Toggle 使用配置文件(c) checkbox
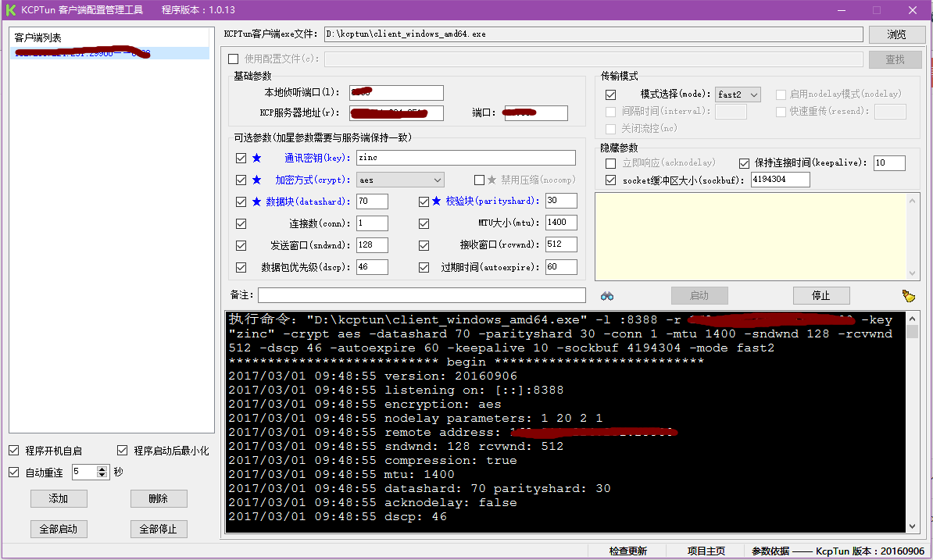This screenshot has width=933, height=560. [233, 59]
